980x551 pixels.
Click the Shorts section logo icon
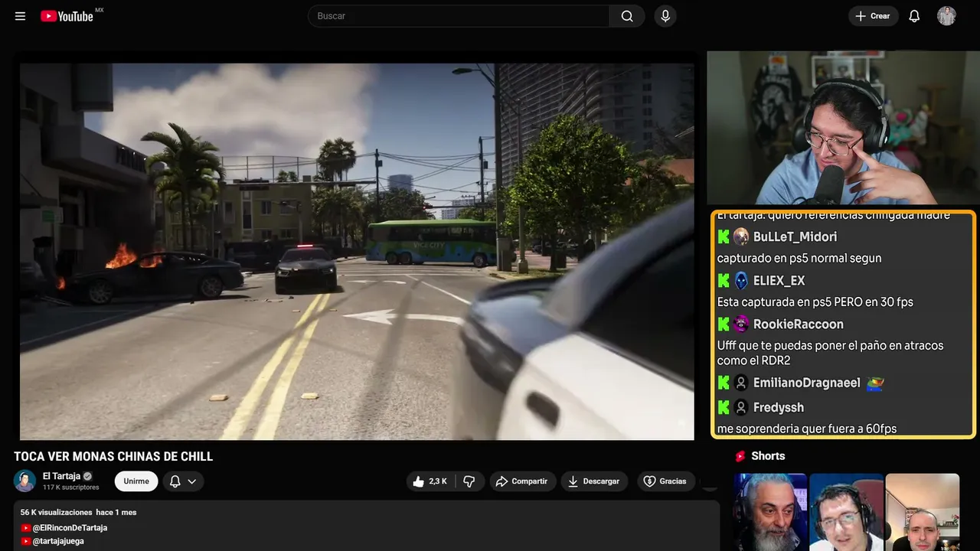point(740,456)
